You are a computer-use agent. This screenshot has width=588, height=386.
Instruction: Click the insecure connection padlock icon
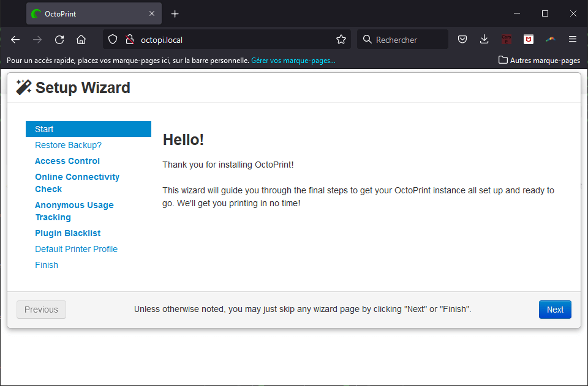(x=130, y=40)
